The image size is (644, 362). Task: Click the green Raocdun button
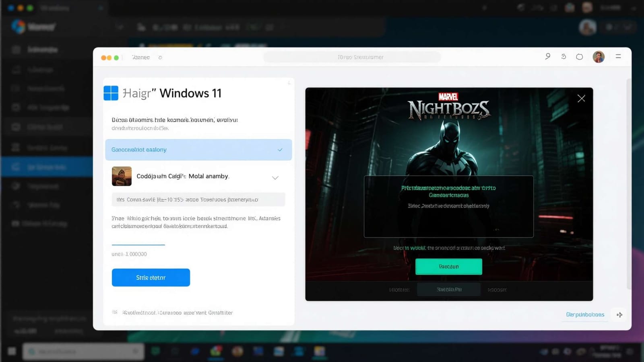[449, 266]
